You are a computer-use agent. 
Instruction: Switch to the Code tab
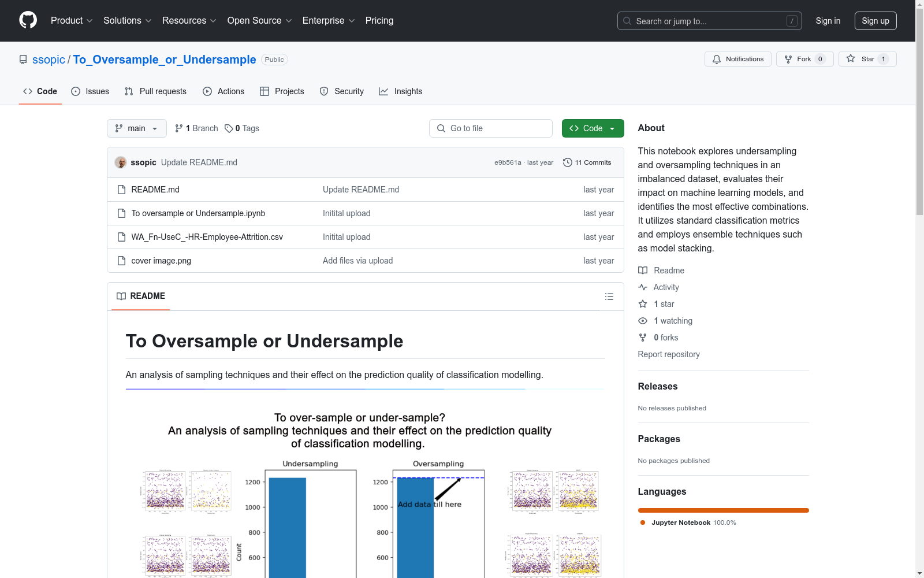point(40,91)
